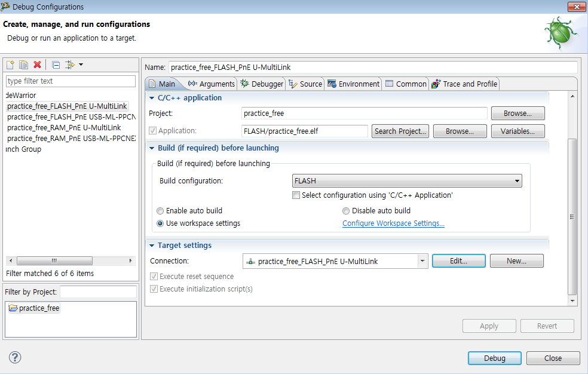Screen dimensions: 588x374
Task: Click the configuration list horizontal scrollbar
Action: [54, 261]
